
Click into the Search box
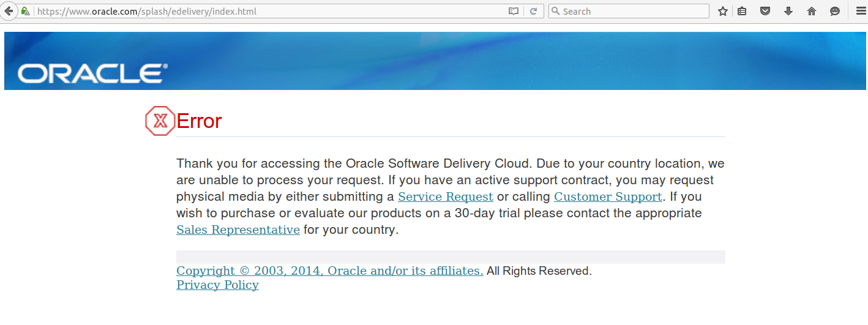[629, 11]
